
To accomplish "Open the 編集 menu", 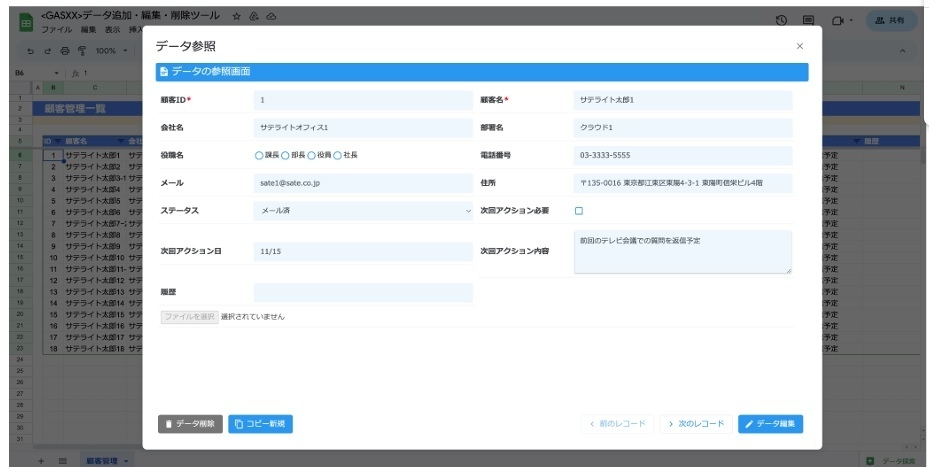I will point(89,31).
